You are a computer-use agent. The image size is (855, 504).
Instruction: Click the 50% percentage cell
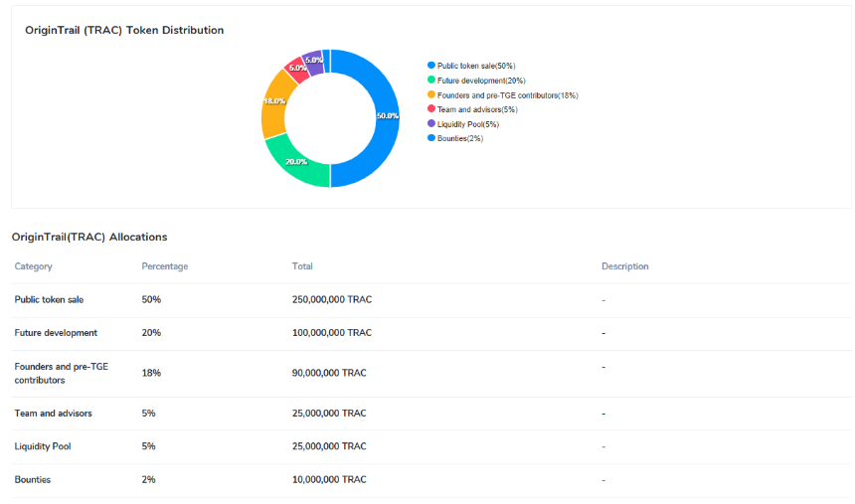coord(151,299)
